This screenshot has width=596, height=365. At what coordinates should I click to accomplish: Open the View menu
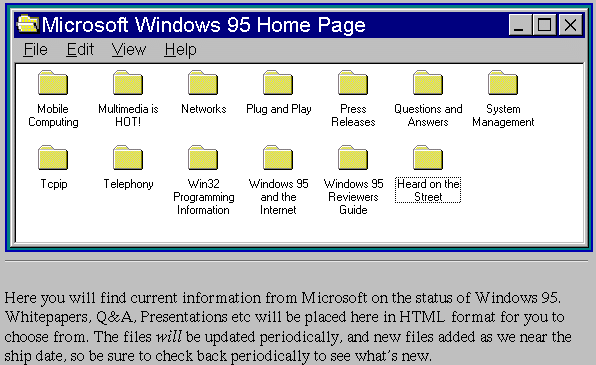pos(128,50)
